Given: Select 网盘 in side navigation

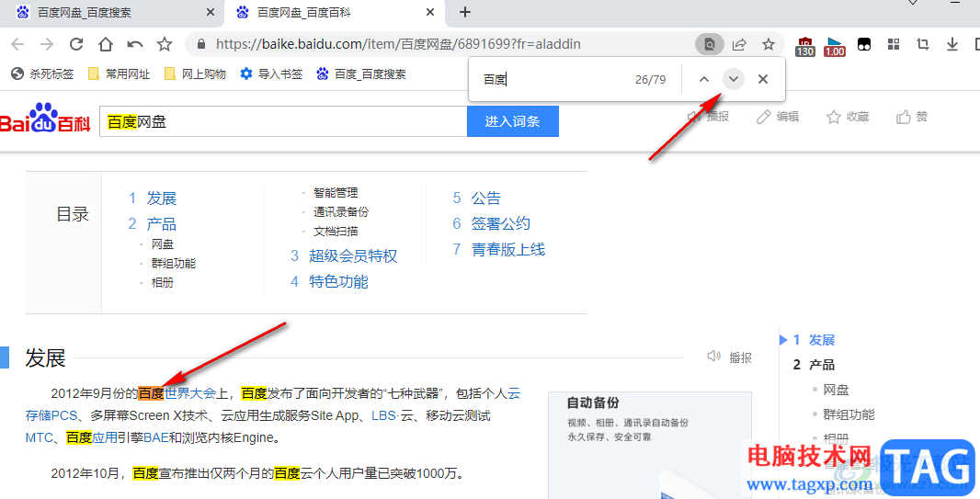Looking at the screenshot, I should (x=836, y=391).
